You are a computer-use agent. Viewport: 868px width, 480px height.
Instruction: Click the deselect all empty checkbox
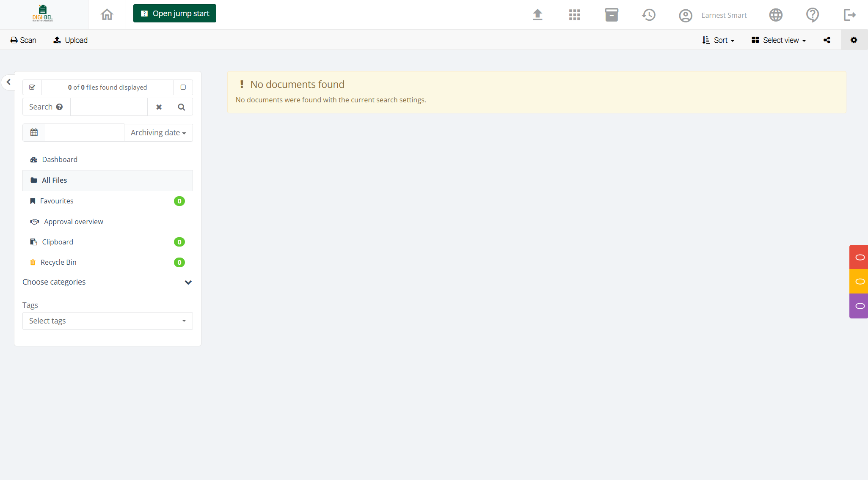pos(183,87)
